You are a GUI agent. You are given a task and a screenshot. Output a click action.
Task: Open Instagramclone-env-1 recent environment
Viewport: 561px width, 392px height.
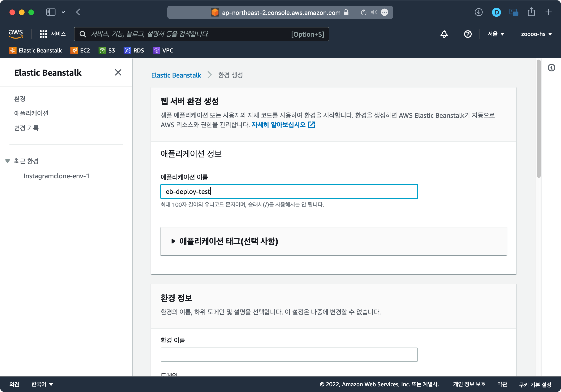tap(56, 176)
